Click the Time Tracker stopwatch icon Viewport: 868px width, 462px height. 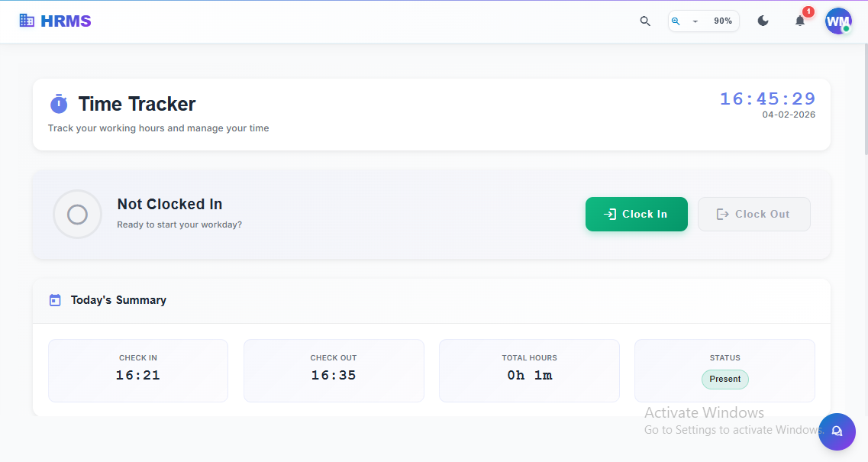point(59,104)
